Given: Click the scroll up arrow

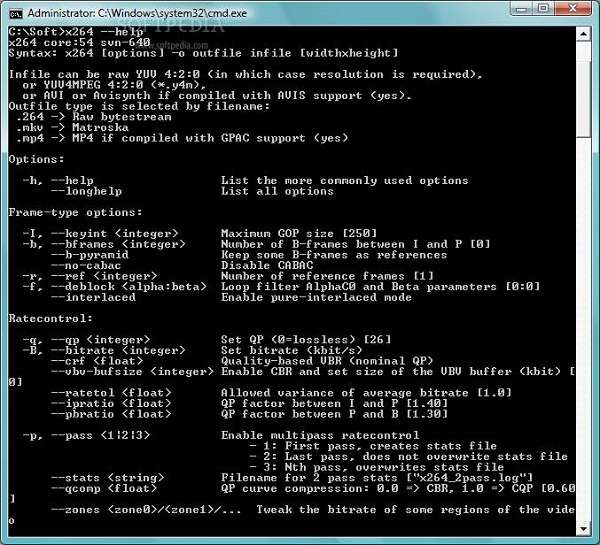Looking at the screenshot, I should tap(583, 34).
